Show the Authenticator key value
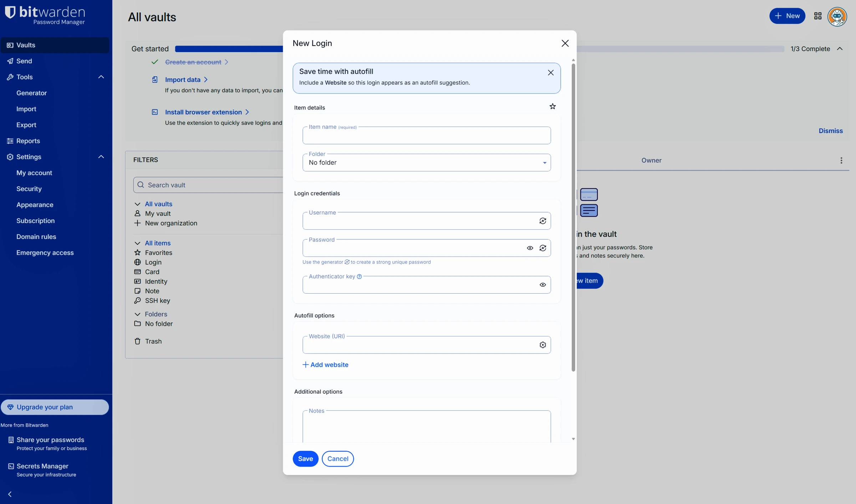The width and height of the screenshot is (856, 504). click(x=542, y=285)
